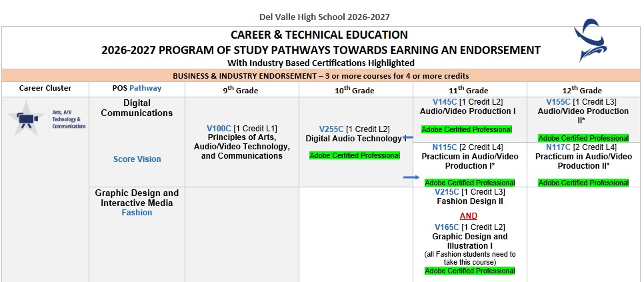This screenshot has height=282, width=644.
Task: Select the 'CAREER & TECHNICAL EDUCATION' heading
Action: (319, 35)
